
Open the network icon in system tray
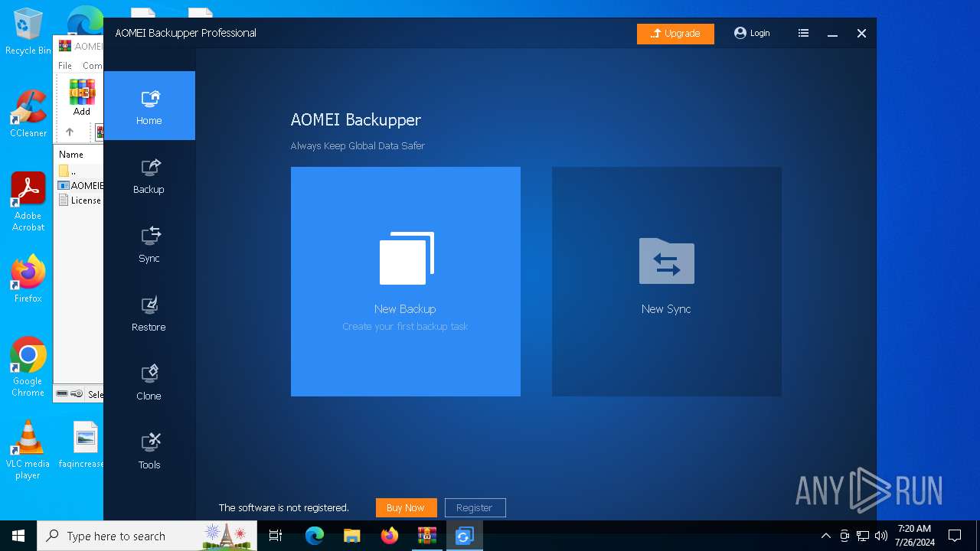click(x=863, y=536)
